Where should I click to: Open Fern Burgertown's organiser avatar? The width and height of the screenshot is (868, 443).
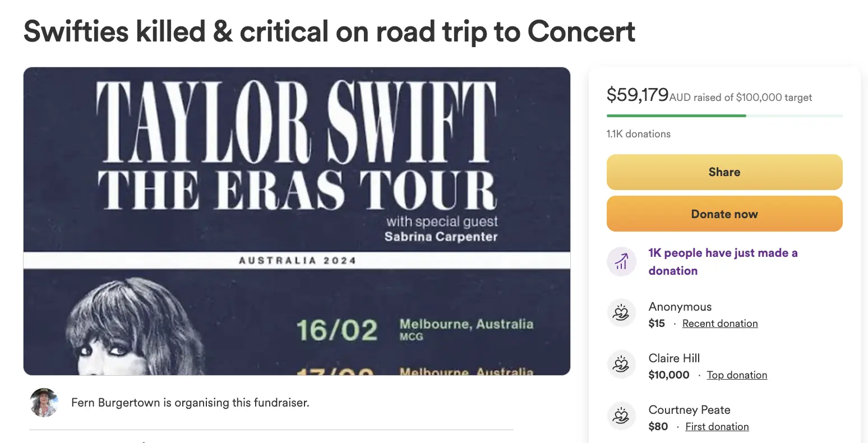point(44,403)
